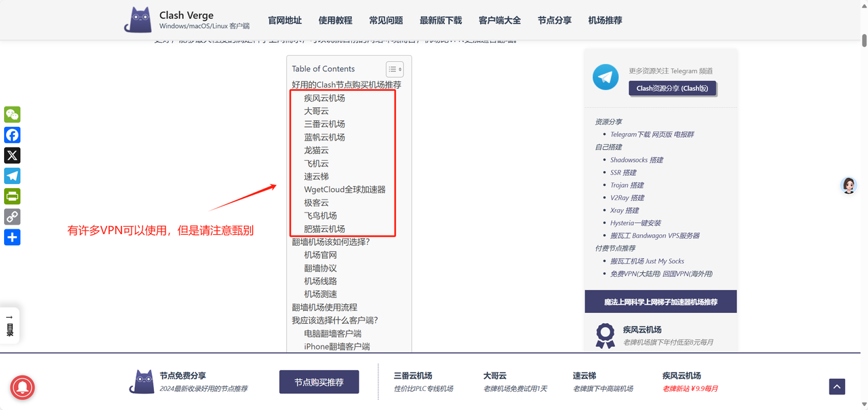The height and width of the screenshot is (410, 868).
Task: Click the WeChat share icon
Action: 12,115
